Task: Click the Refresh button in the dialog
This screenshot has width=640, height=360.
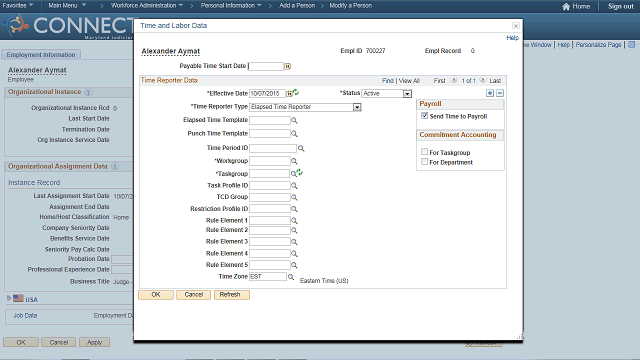Action: click(231, 295)
